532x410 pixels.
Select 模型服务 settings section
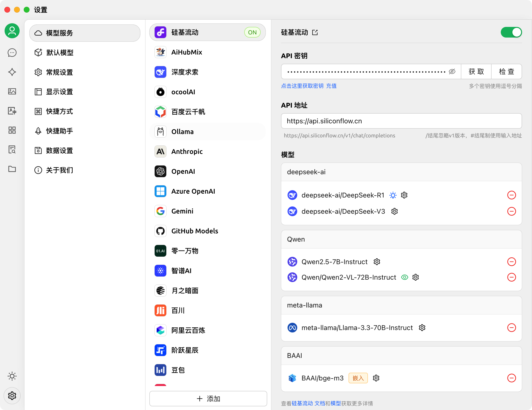pos(84,33)
